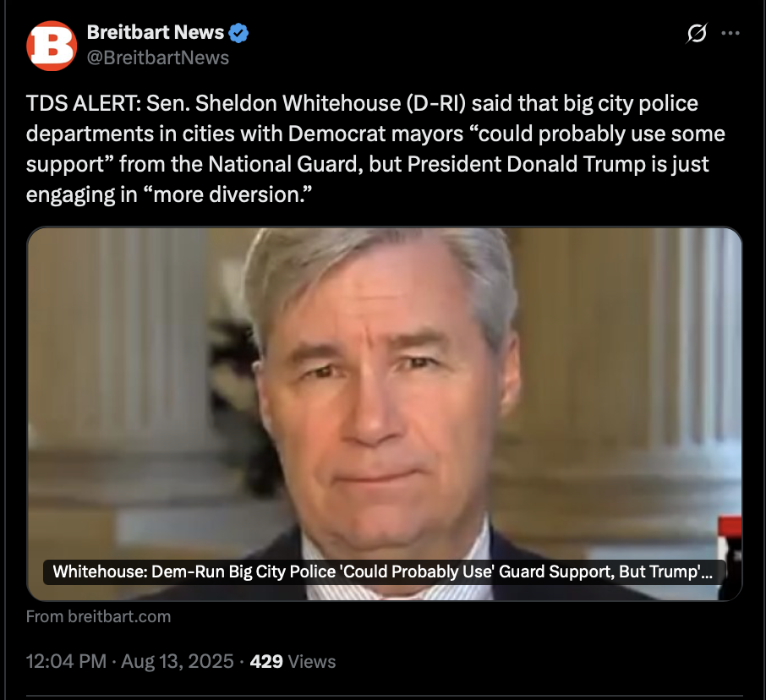Open the Breitbart News profile avatar
The width and height of the screenshot is (766, 700).
click(x=52, y=46)
